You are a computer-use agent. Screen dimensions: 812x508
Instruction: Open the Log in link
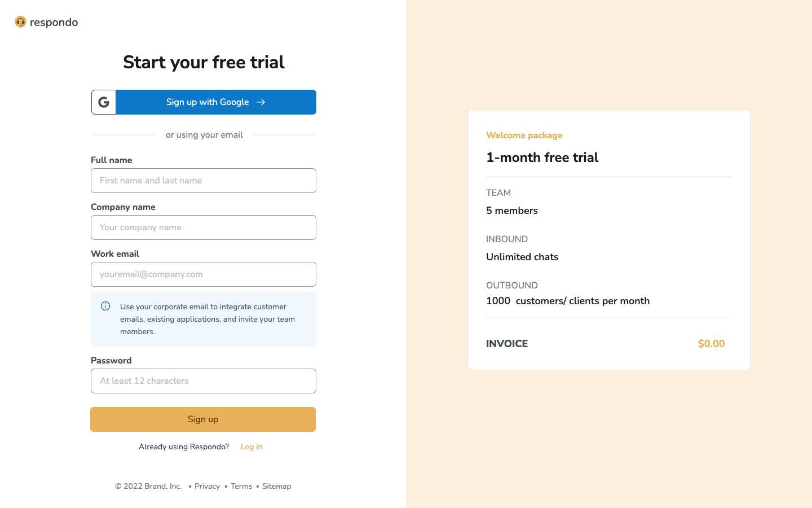251,446
